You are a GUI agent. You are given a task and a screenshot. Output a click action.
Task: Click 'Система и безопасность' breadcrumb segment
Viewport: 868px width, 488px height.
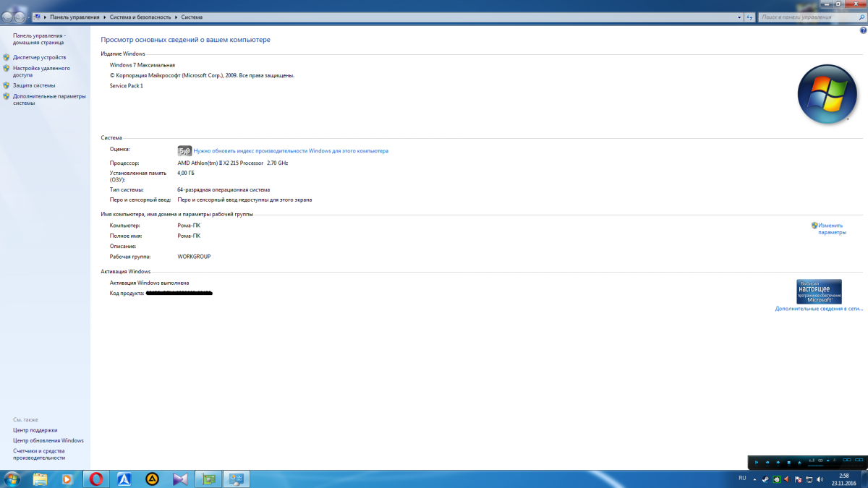coord(140,17)
